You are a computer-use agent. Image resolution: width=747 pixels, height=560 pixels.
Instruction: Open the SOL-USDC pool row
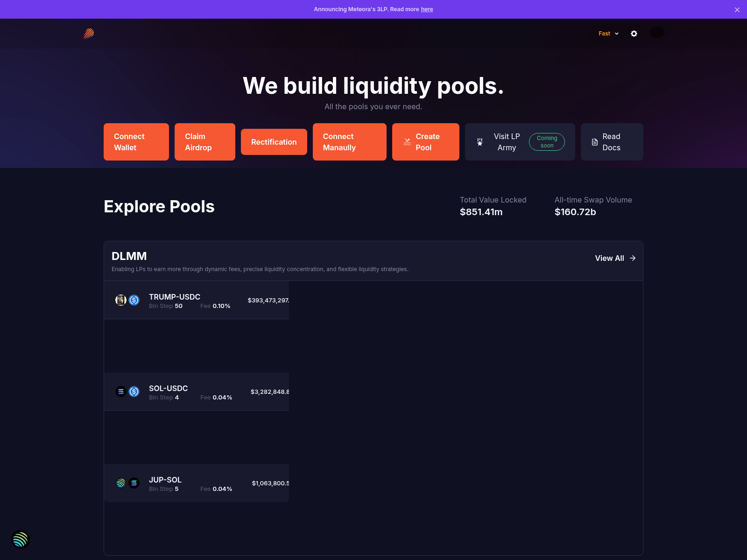(x=197, y=392)
